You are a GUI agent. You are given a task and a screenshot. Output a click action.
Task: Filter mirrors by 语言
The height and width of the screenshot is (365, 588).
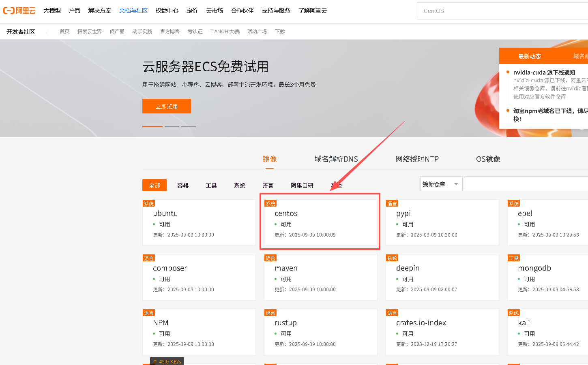(x=268, y=185)
